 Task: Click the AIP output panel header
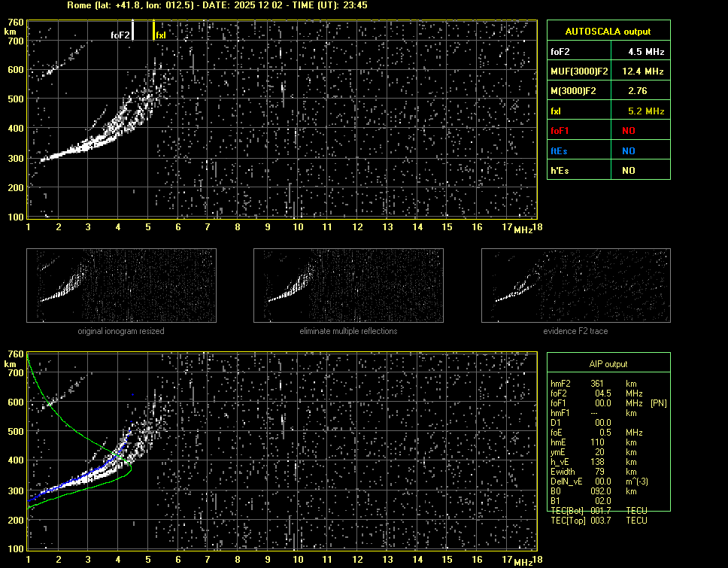[x=608, y=364]
